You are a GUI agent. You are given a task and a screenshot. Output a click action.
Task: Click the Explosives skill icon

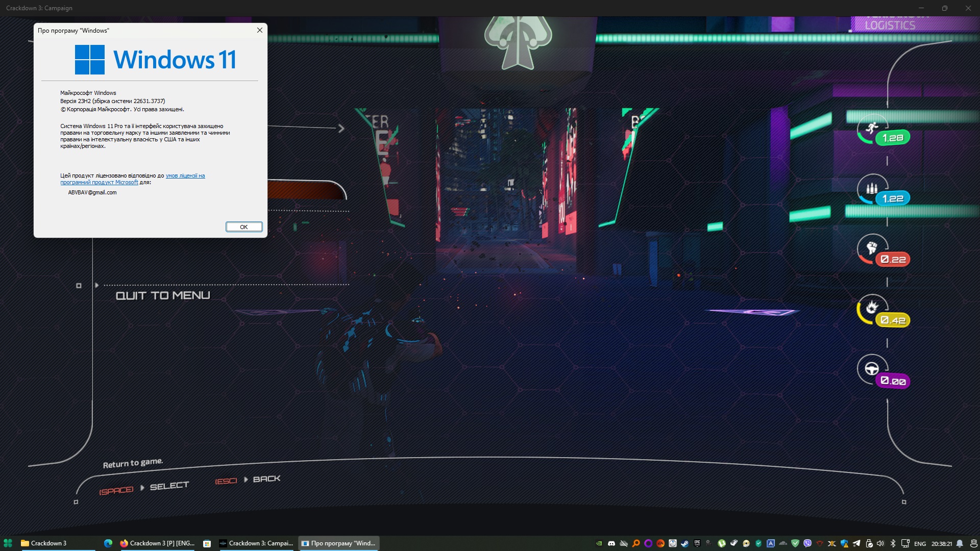click(x=872, y=308)
